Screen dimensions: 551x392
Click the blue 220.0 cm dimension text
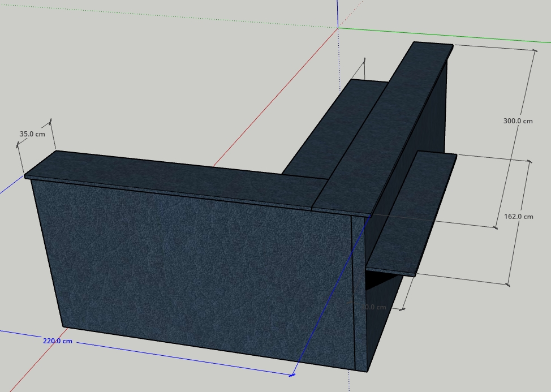coord(58,341)
